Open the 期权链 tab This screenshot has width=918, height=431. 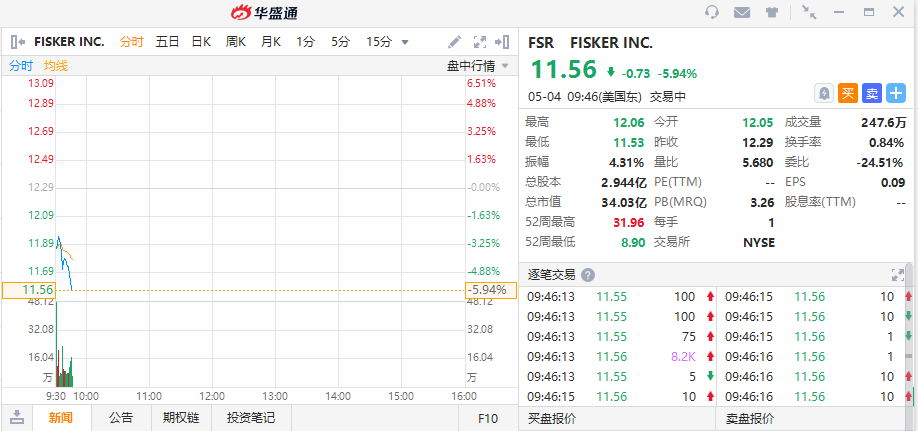pyautogui.click(x=181, y=418)
